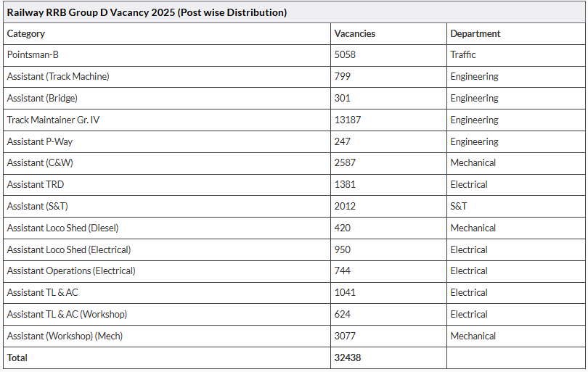
Task: Click the 'Assistant (C&W)' category cell
Action: (40, 162)
